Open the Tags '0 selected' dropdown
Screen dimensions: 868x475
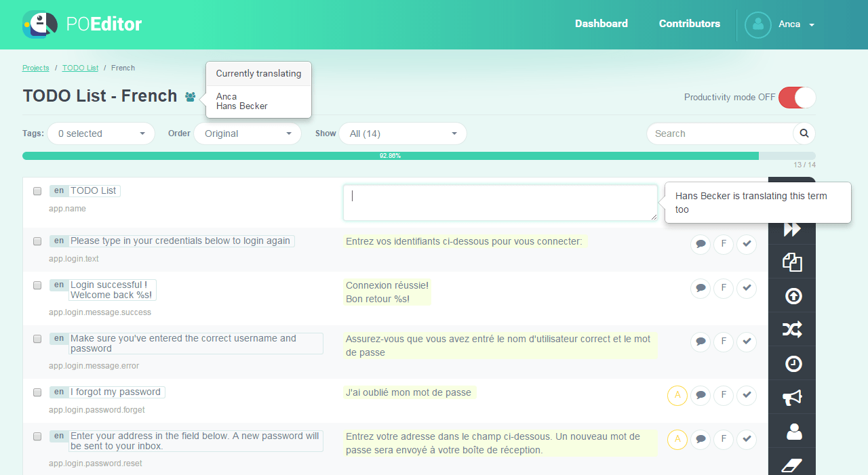(x=100, y=133)
